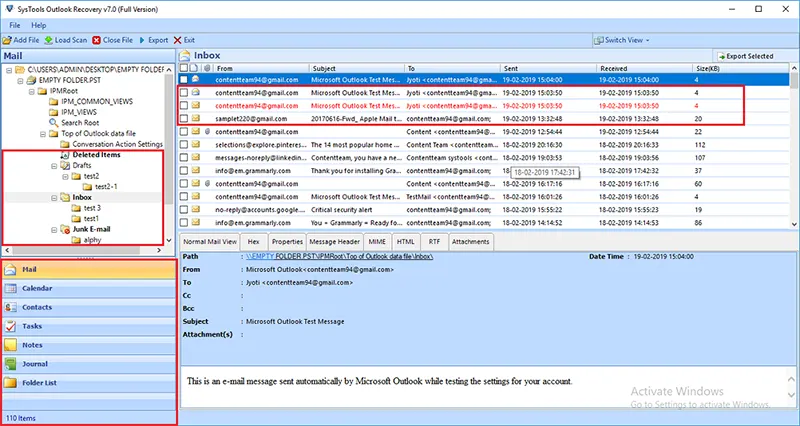
Task: Sort emails by the Size(KB) column header
Action: 740,68
